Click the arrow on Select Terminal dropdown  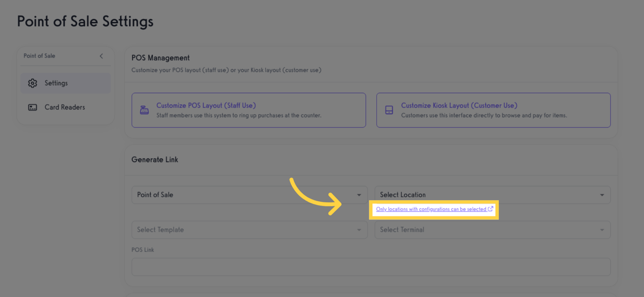[602, 230]
